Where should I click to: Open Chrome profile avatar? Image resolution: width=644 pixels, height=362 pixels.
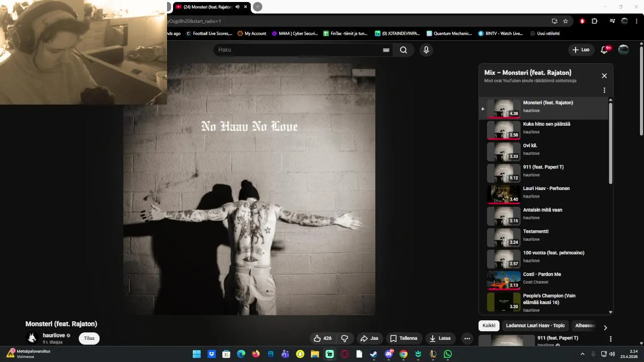pos(624,21)
